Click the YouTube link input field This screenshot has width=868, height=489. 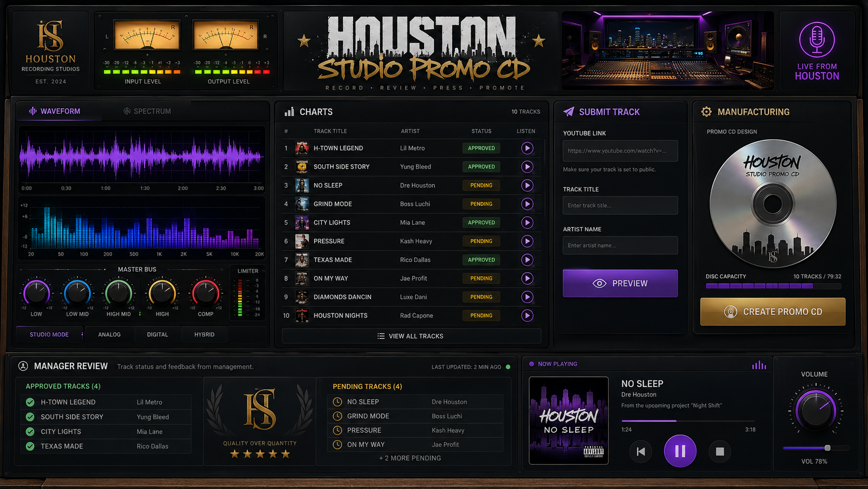coord(620,151)
